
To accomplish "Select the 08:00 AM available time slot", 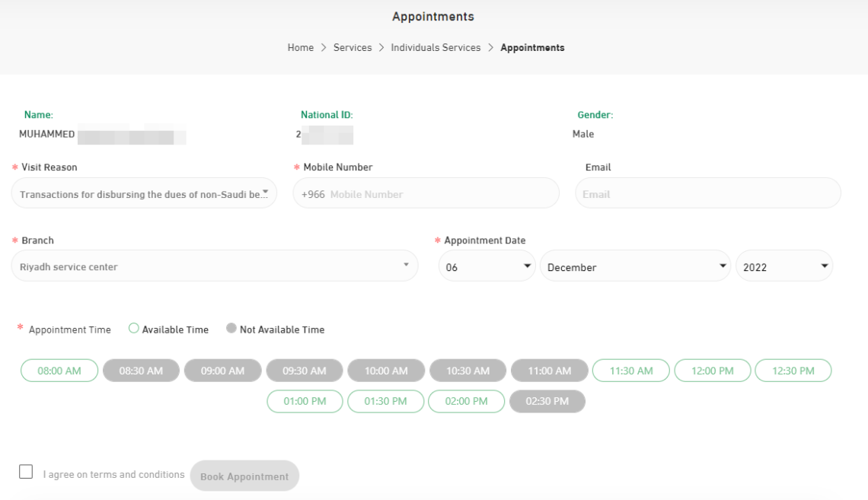I will coord(59,371).
